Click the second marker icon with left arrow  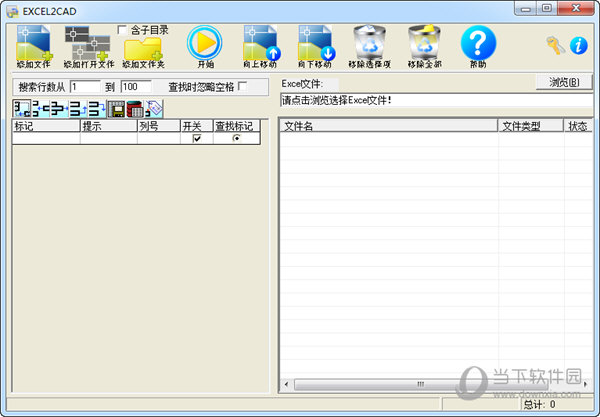point(41,109)
